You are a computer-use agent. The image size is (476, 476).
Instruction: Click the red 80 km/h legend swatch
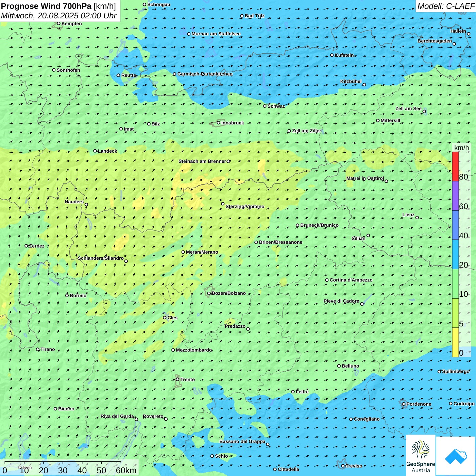[455, 166]
